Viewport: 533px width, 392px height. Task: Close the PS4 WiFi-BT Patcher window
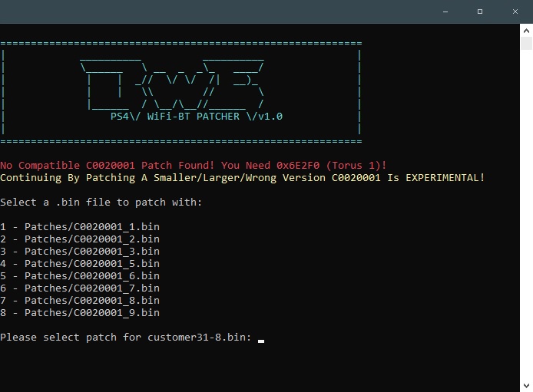(x=515, y=12)
